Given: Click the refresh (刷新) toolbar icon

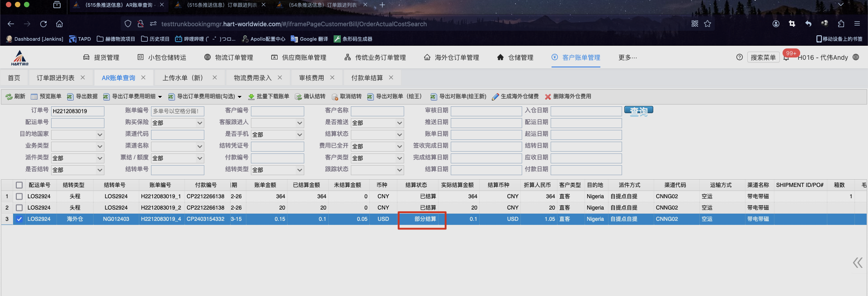Looking at the screenshot, I should pyautogui.click(x=9, y=97).
